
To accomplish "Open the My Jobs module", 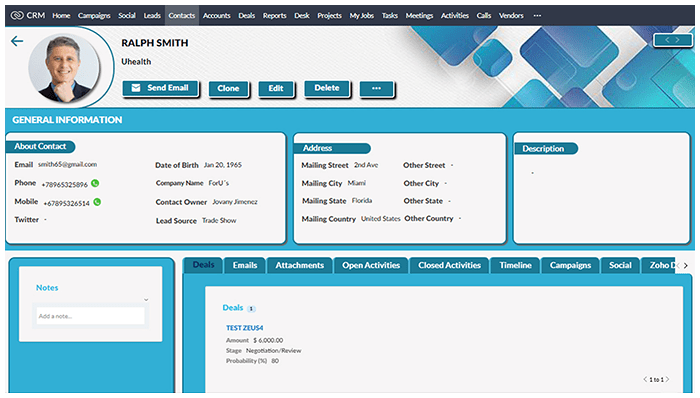I will tap(362, 16).
